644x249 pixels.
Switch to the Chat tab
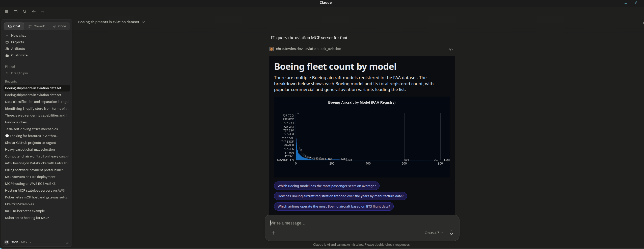tap(14, 26)
